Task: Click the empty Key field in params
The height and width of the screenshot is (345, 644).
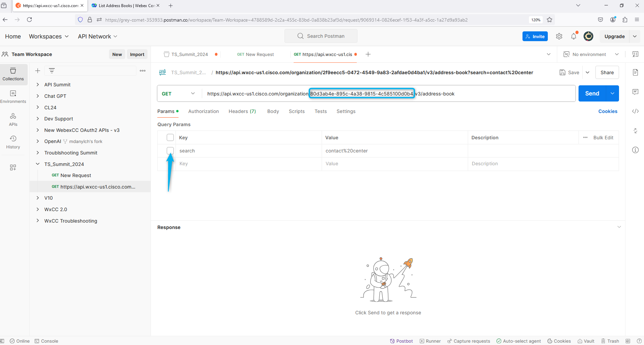Action: coord(248,164)
